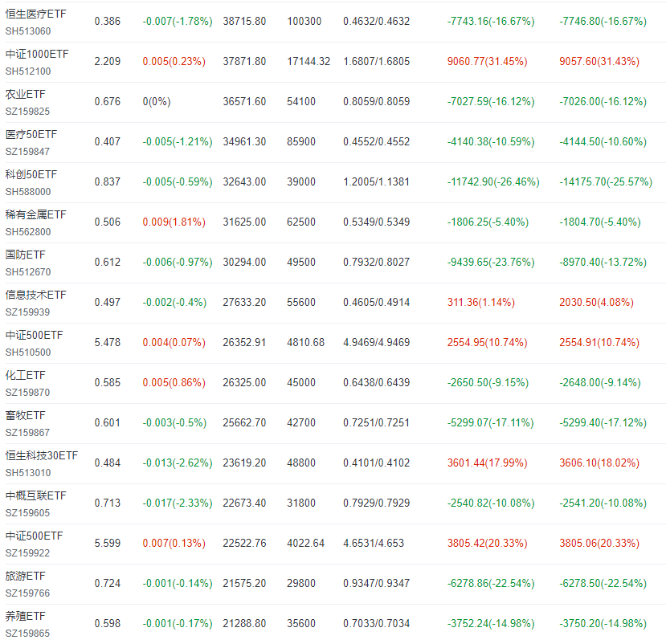Select holding quantity 100300
Viewport: 666px width, 644px height.
pos(304,21)
